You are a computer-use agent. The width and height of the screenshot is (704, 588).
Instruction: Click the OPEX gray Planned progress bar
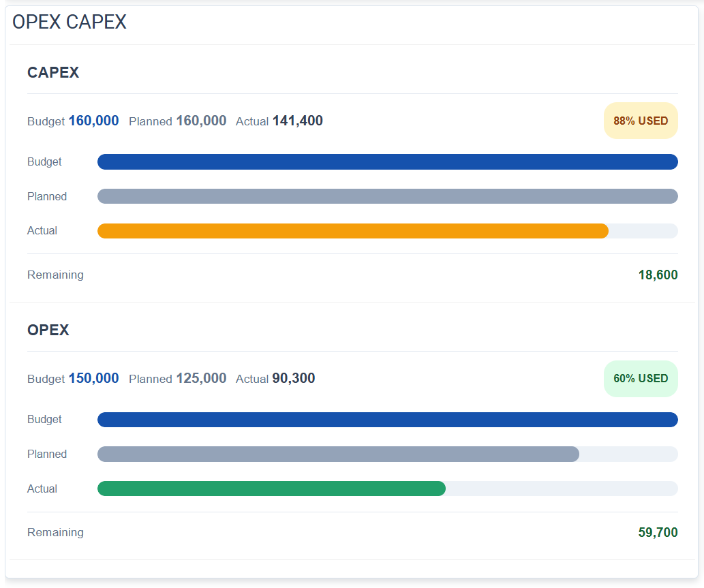338,454
